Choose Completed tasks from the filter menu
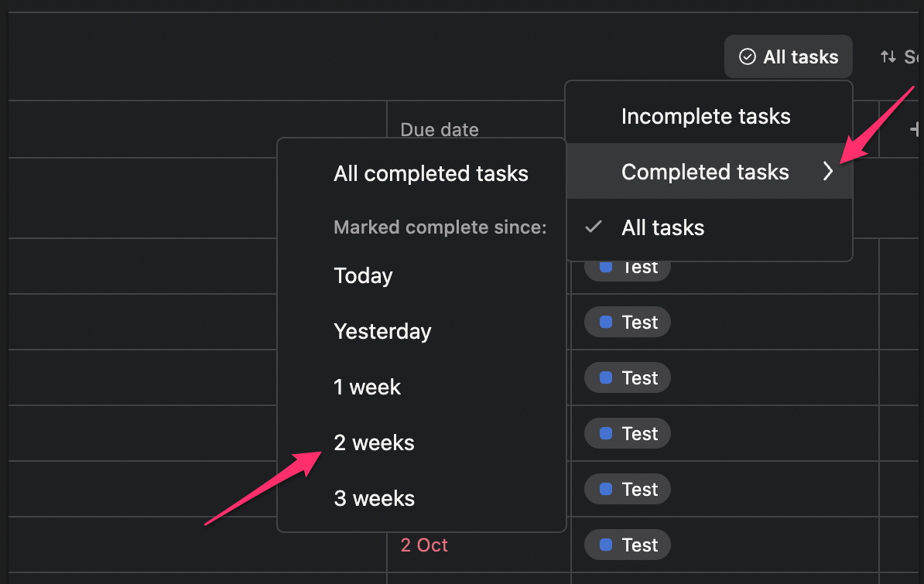 705,172
